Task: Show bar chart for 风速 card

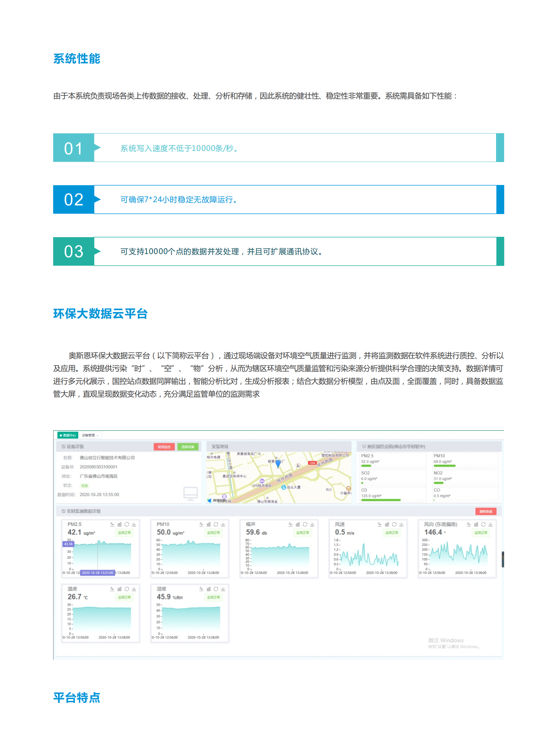Action: coord(387,524)
